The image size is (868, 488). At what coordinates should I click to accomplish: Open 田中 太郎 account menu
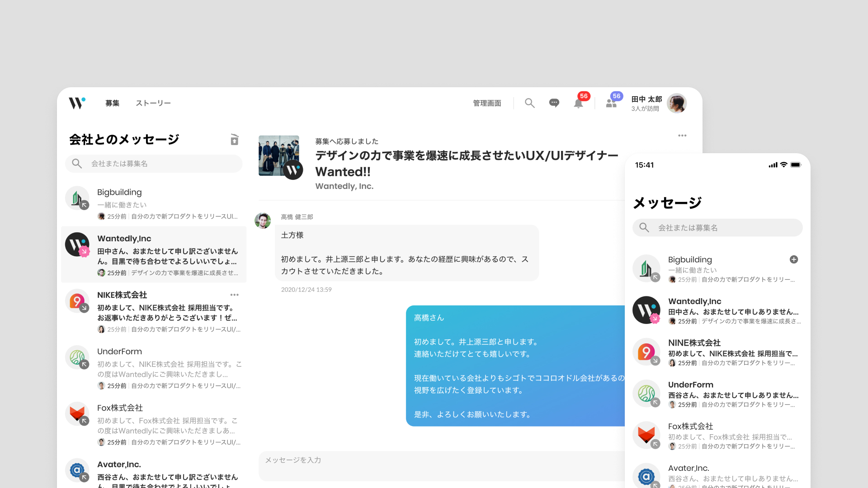pos(646,103)
